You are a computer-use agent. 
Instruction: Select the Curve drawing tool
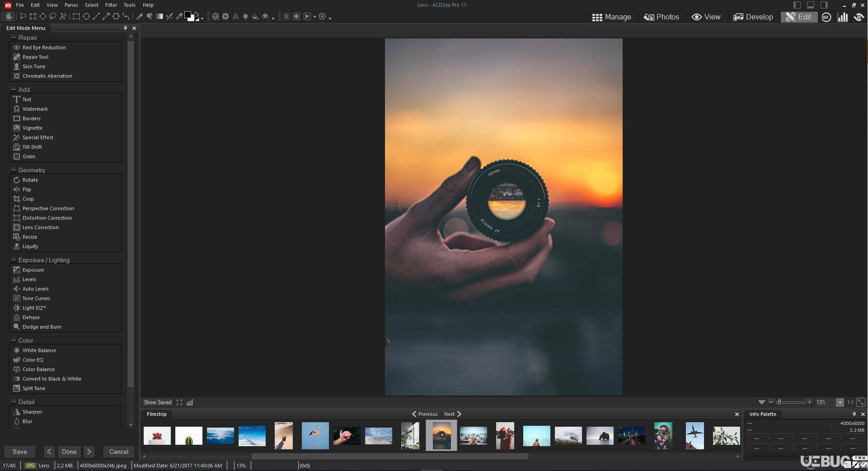(126, 16)
